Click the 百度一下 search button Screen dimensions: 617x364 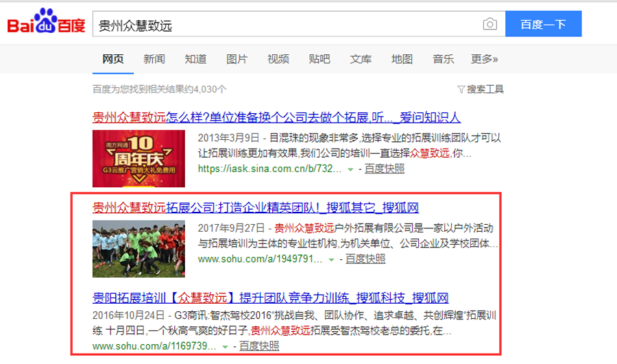pos(543,24)
